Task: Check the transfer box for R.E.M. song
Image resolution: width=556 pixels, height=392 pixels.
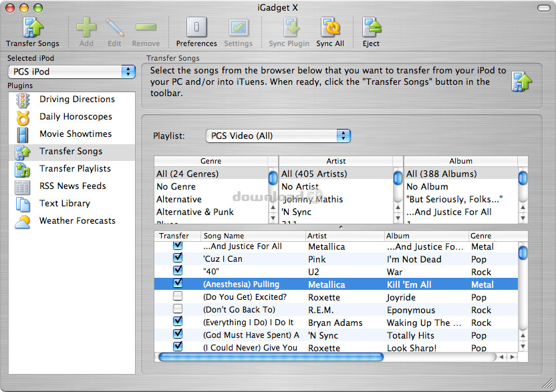Action: point(178,309)
